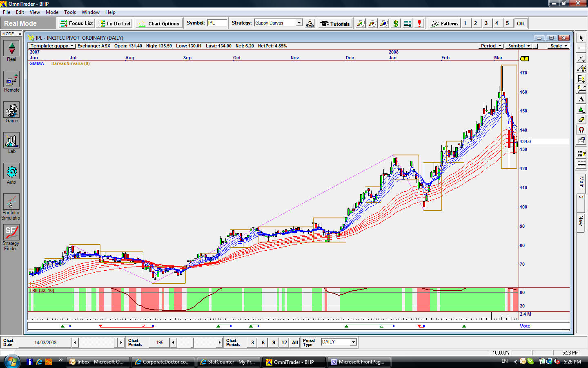Viewport: 588px width, 368px height.
Task: Click the Windows Start button
Action: pos(12,361)
